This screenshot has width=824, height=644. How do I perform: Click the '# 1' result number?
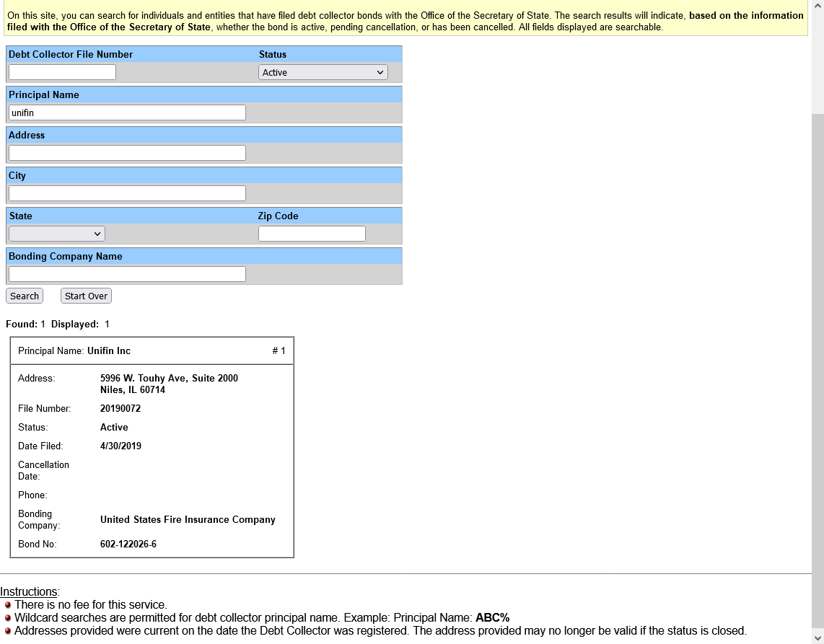279,351
